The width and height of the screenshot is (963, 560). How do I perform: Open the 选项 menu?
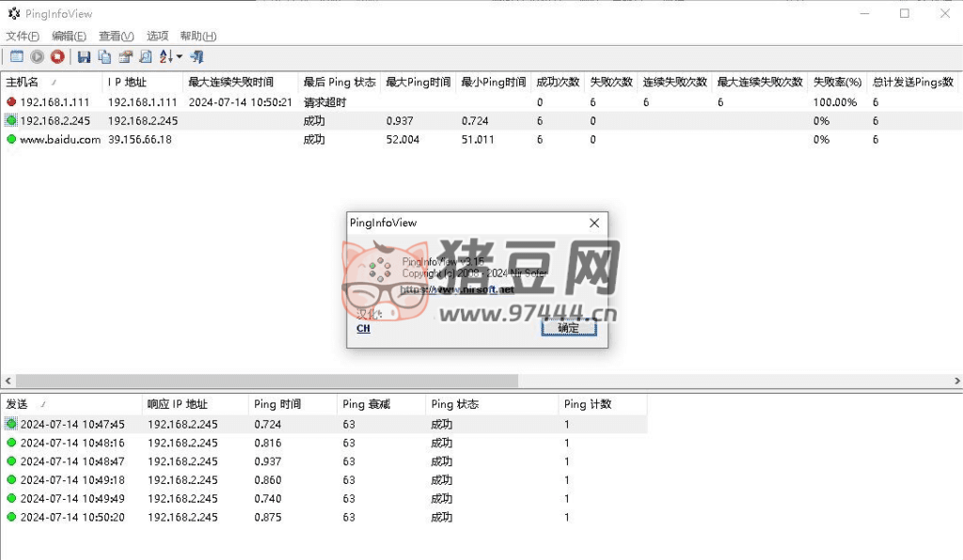click(x=157, y=36)
